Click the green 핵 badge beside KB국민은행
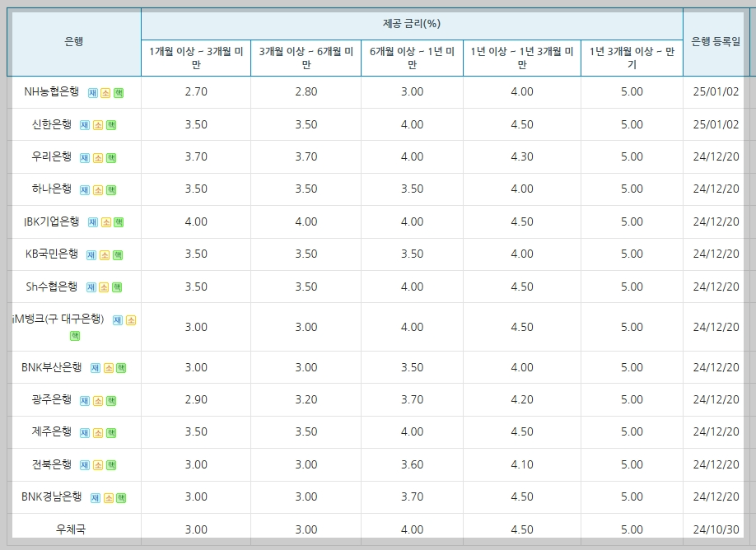Image resolution: width=756 pixels, height=550 pixels. 118,255
